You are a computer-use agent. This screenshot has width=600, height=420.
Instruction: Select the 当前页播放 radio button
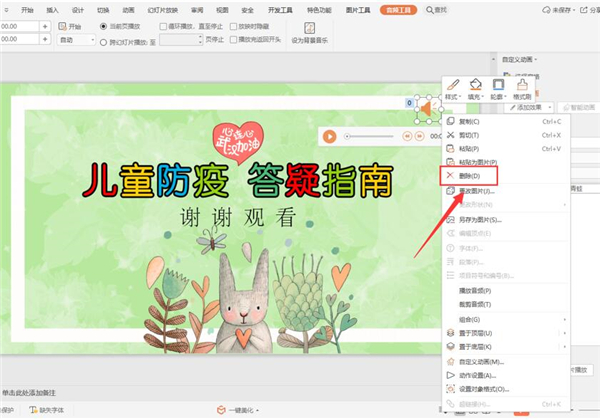pyautogui.click(x=104, y=26)
